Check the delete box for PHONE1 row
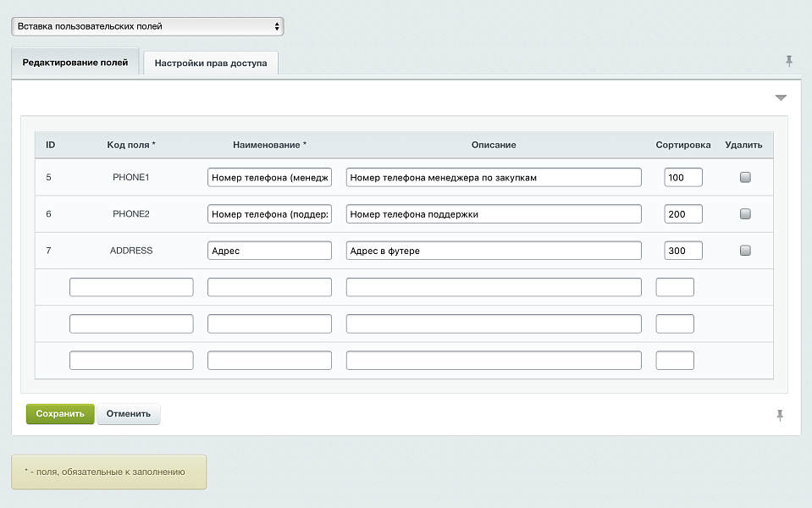Image resolution: width=812 pixels, height=508 pixels. coord(745,178)
